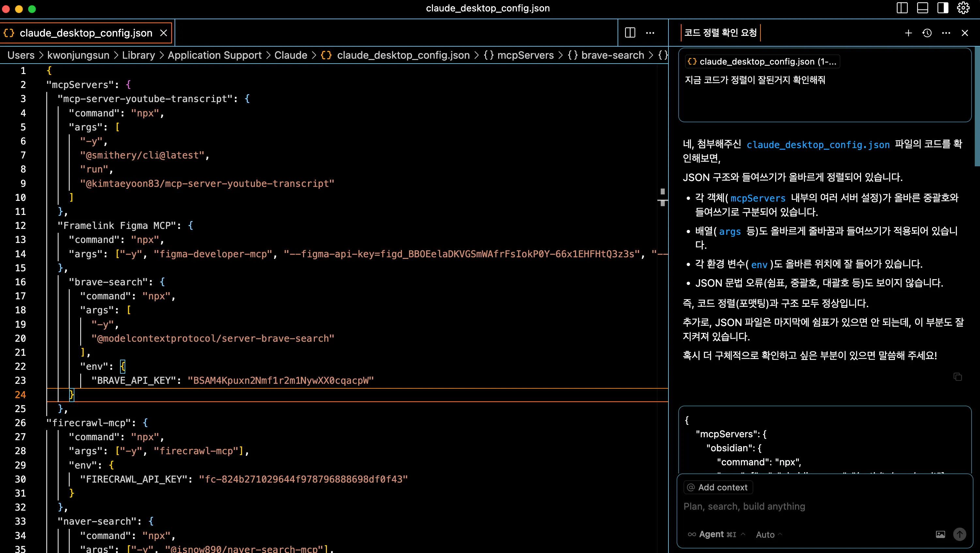Split the editor right
Screen dimensions: 980x553
(630, 33)
